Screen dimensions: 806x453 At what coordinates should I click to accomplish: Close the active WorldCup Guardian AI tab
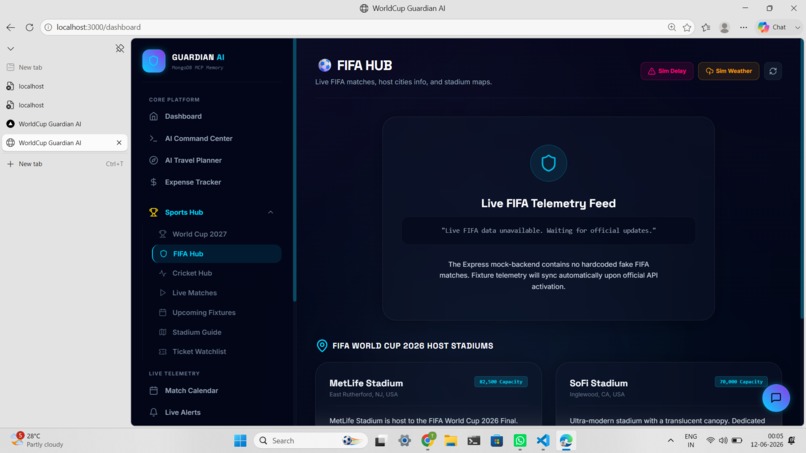119,142
